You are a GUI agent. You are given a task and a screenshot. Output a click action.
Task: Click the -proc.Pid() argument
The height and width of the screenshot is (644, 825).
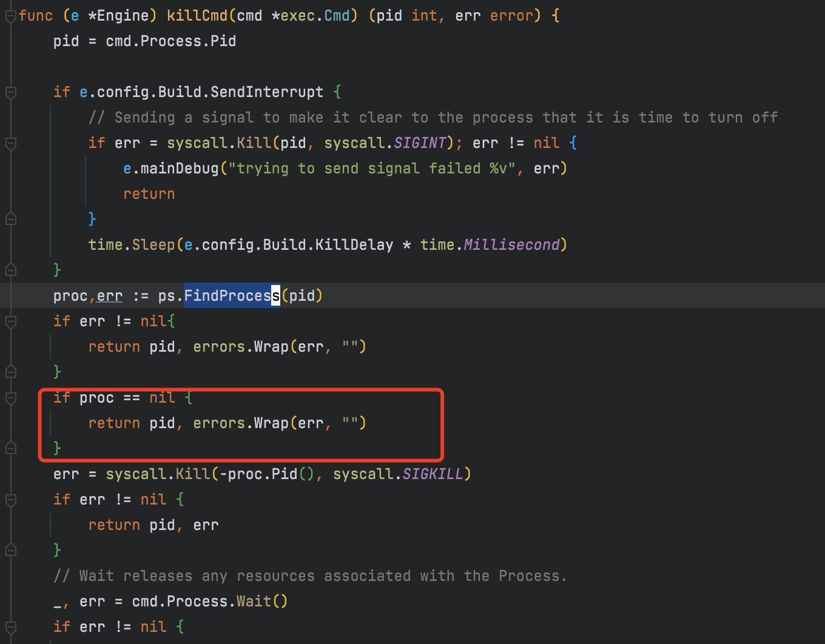[267, 474]
